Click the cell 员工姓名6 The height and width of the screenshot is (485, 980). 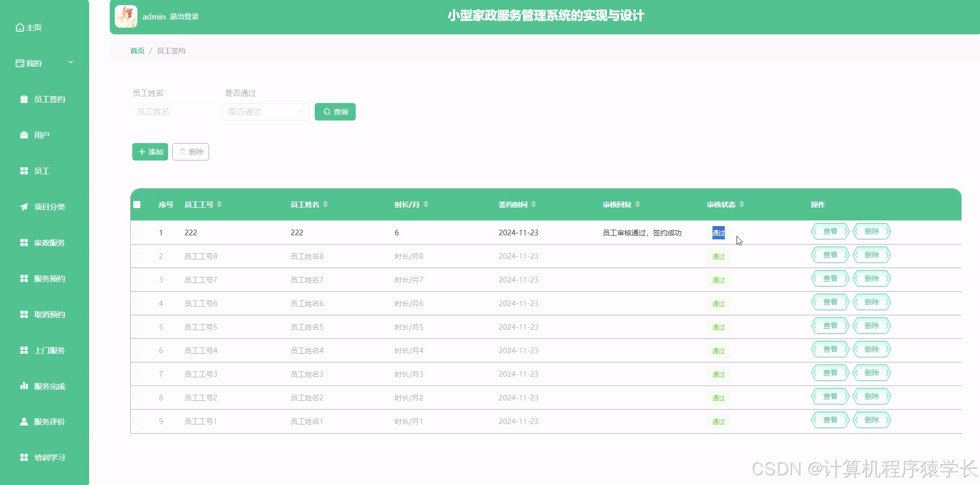pos(307,304)
